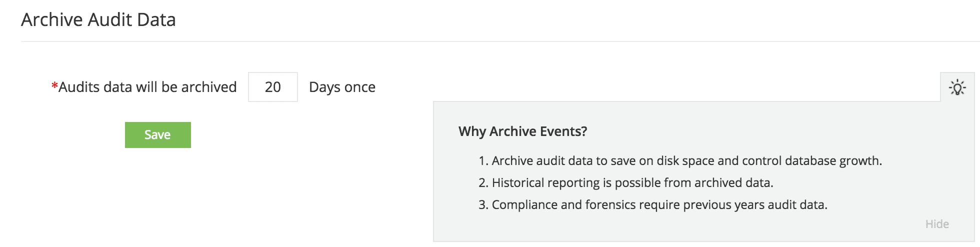Viewport: 980px width, 247px height.
Task: Focus the archive days input field
Action: tap(272, 87)
